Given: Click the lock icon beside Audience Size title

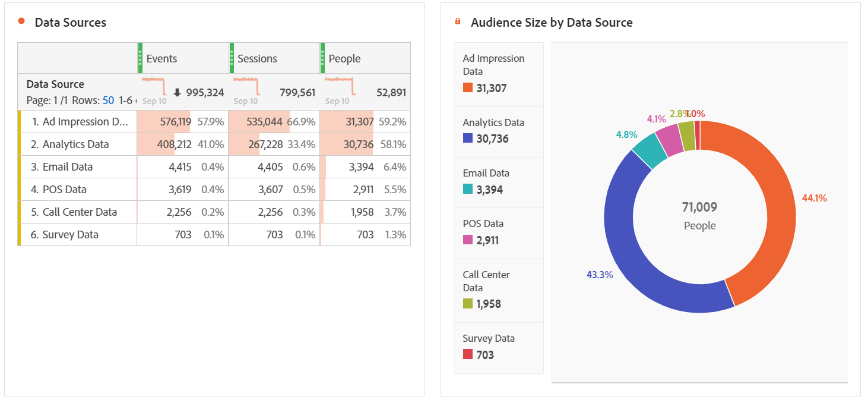Looking at the screenshot, I should (458, 22).
